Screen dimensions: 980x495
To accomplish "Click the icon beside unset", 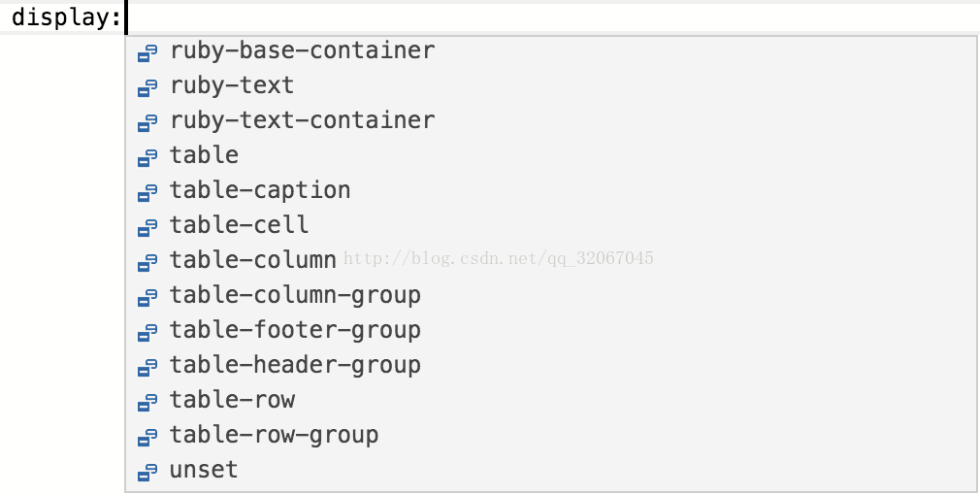I will (x=147, y=474).
